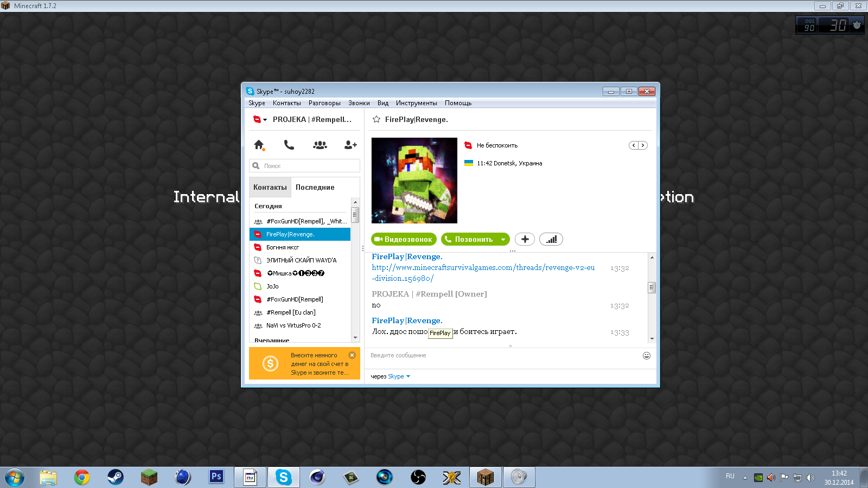Select ЭЛИТНЫЙ СКАЙП WAYD'A contact

tap(300, 260)
